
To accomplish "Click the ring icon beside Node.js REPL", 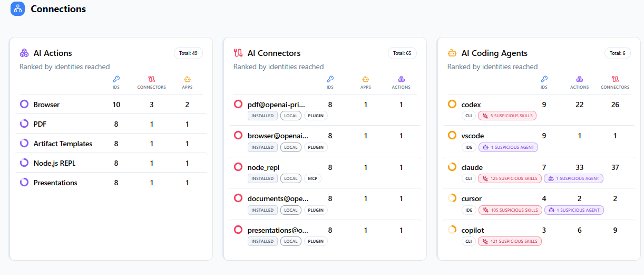I will 24,163.
